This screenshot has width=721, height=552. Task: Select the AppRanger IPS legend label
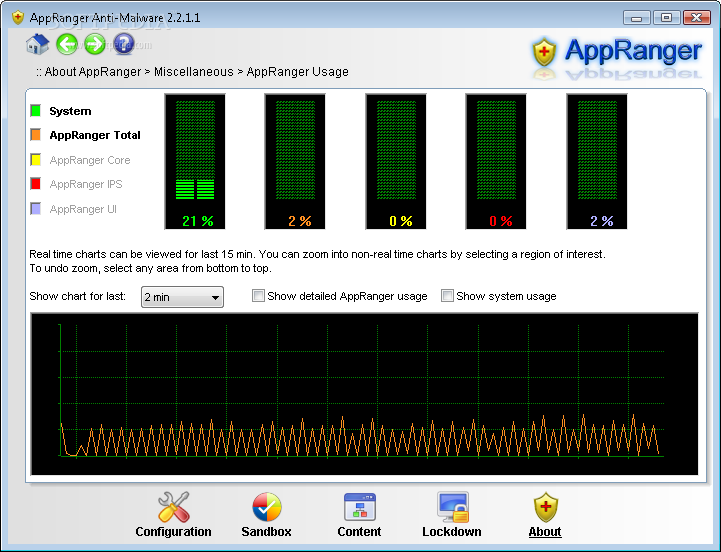click(86, 184)
